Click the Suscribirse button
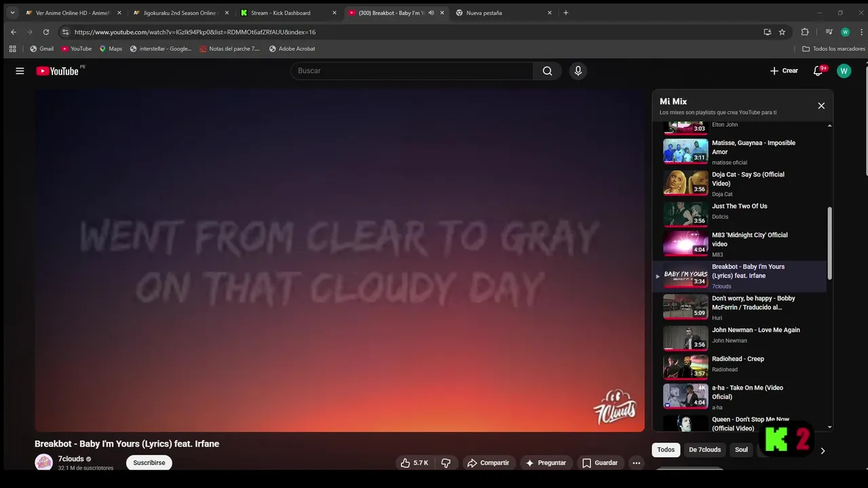Image resolution: width=868 pixels, height=488 pixels. pyautogui.click(x=149, y=463)
